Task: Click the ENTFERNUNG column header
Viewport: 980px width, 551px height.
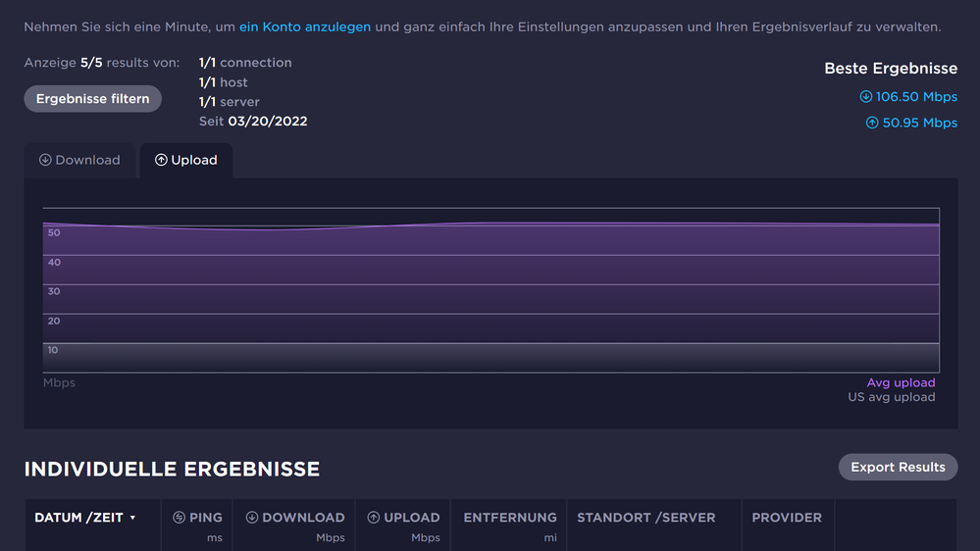Action: 509,526
